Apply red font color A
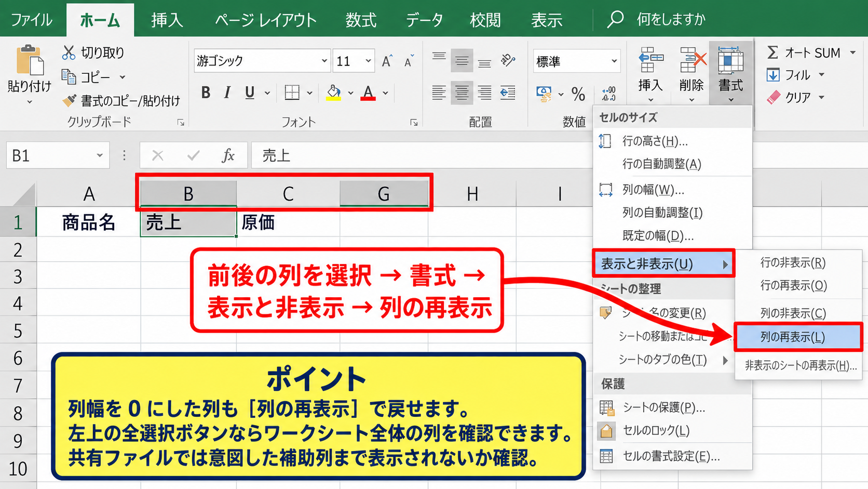The height and width of the screenshot is (489, 868). point(368,93)
